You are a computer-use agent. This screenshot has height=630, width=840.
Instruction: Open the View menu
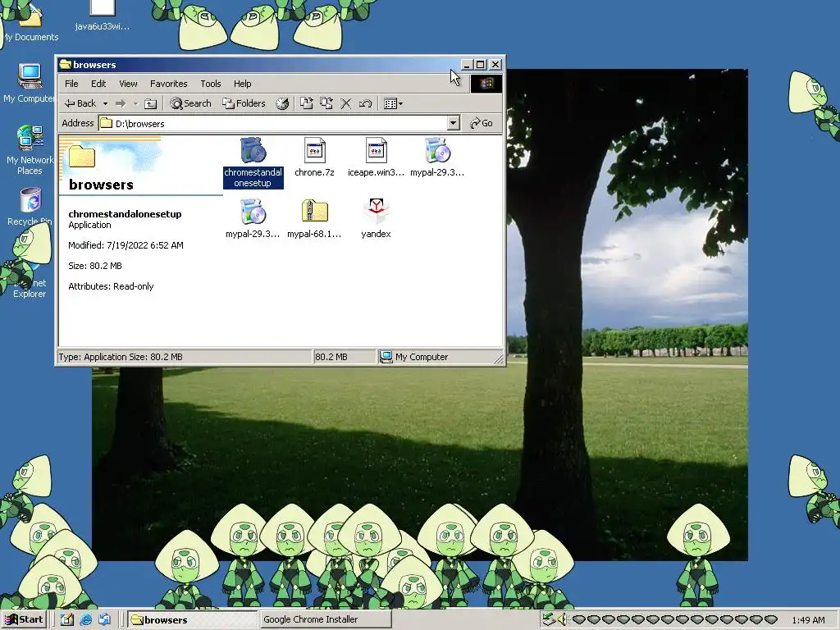click(128, 84)
